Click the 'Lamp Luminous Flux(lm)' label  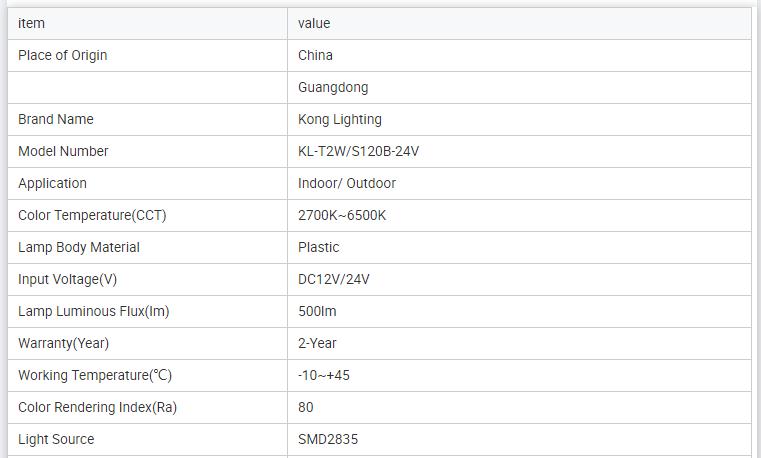tap(94, 311)
